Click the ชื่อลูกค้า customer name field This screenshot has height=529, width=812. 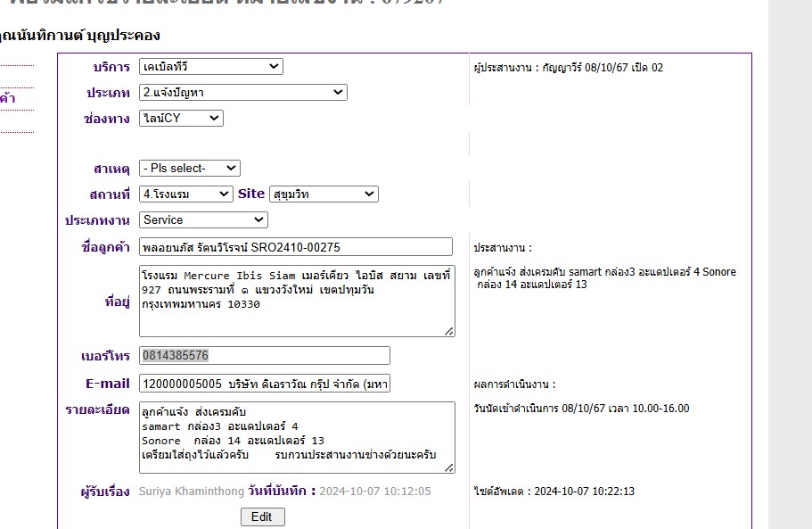[296, 247]
